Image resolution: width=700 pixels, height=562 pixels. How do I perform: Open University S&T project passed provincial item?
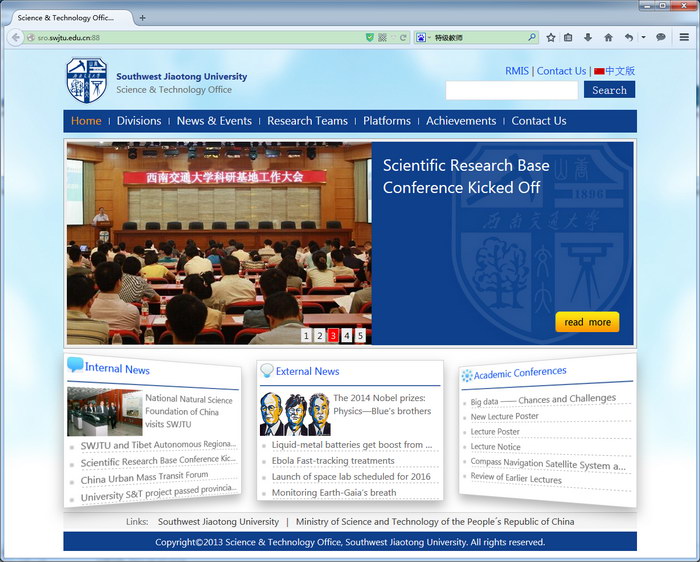(158, 493)
